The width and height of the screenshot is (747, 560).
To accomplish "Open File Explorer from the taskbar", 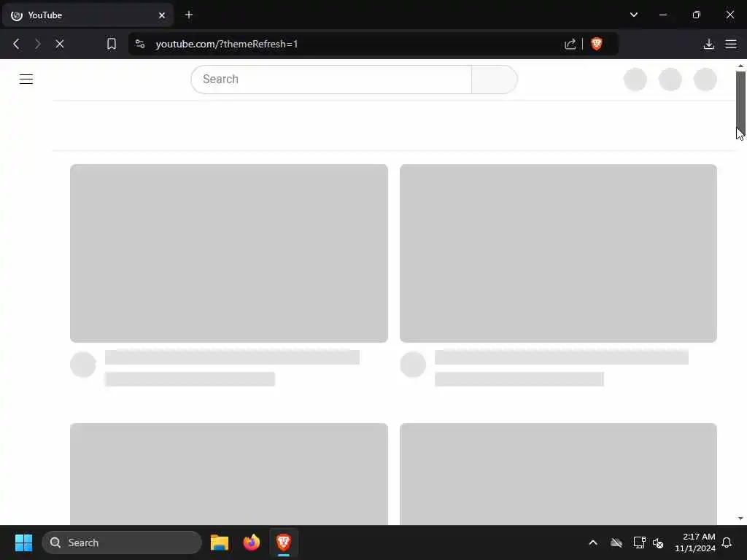I will click(220, 542).
